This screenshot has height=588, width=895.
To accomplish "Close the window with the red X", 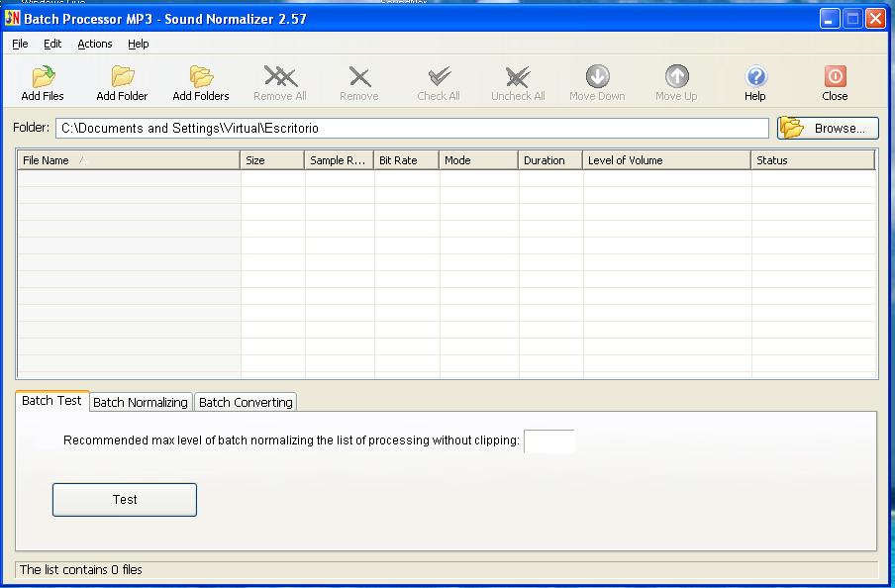I will pos(875,19).
